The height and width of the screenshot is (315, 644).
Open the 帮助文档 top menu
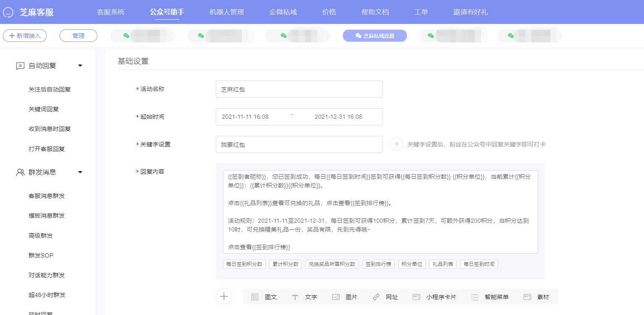tap(375, 12)
